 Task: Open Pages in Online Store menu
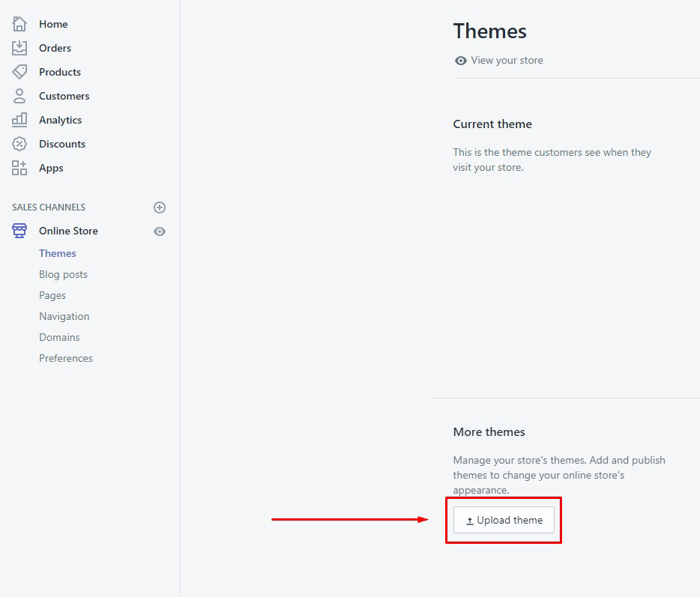tap(52, 295)
